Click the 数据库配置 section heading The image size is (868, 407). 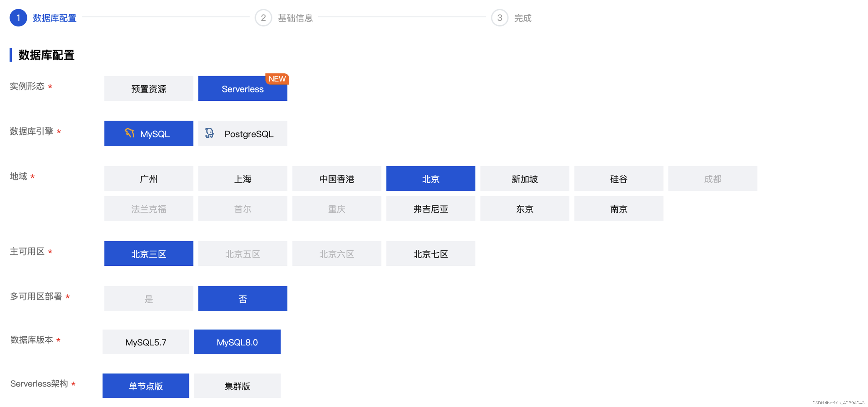46,55
